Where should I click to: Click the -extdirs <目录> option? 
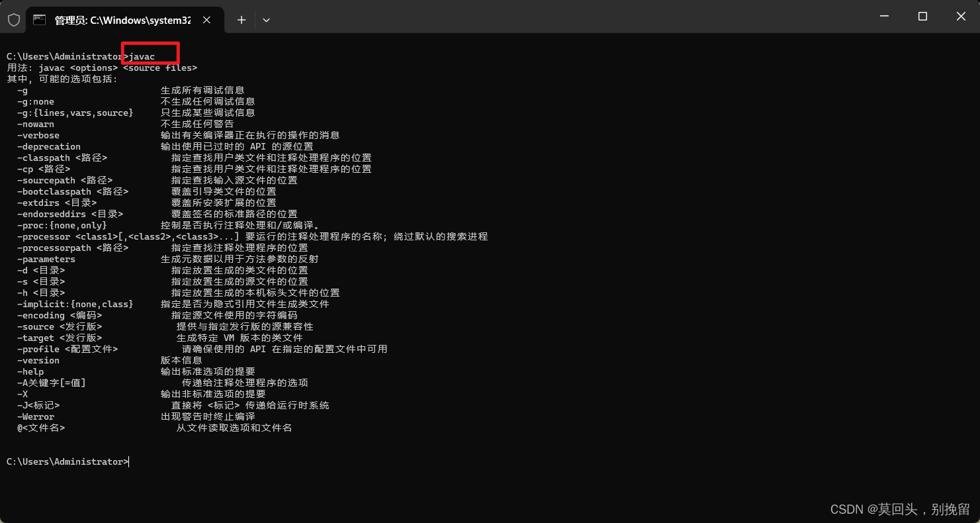pyautogui.click(x=57, y=203)
